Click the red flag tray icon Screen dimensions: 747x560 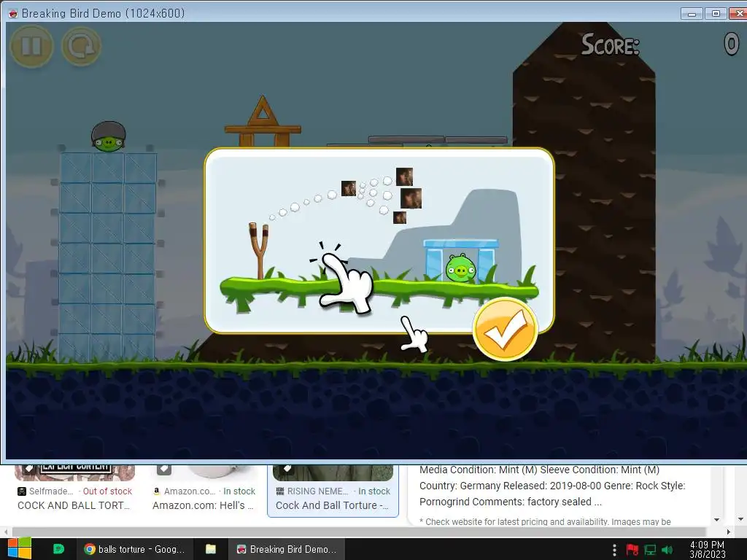point(632,550)
